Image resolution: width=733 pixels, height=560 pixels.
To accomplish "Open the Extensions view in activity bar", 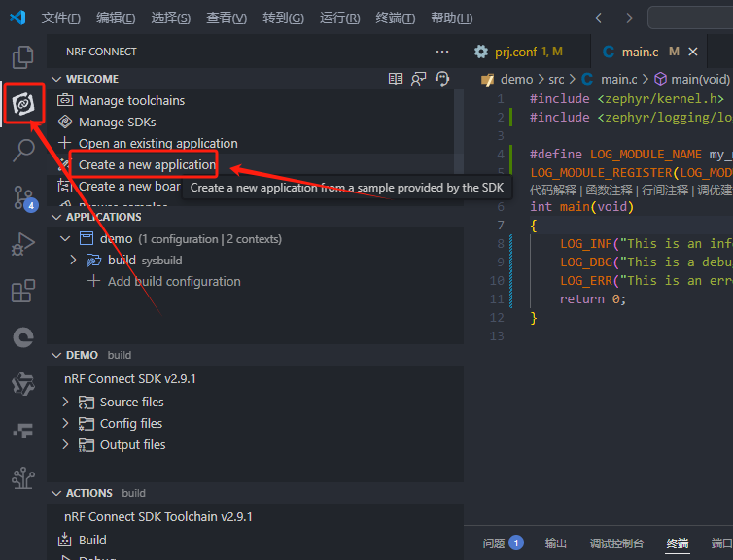I will point(23,291).
